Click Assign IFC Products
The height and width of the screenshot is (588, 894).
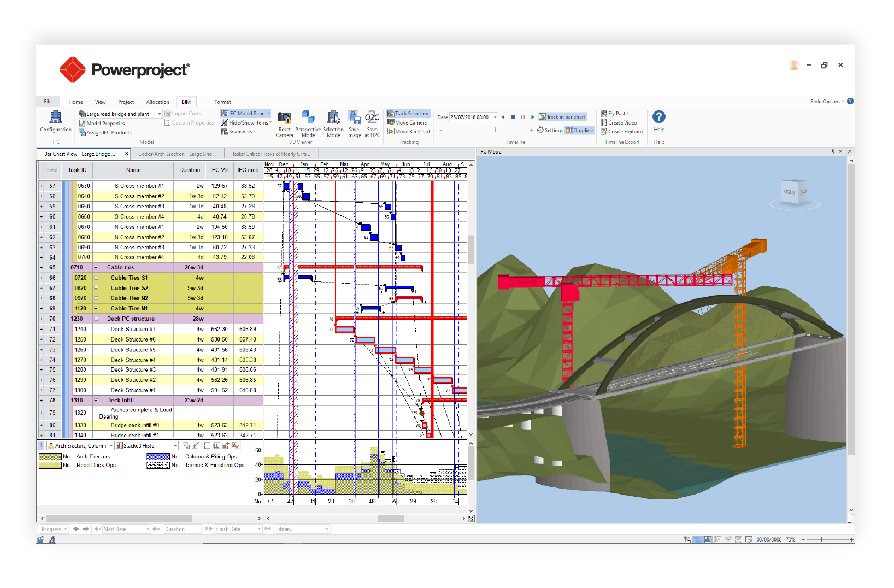pos(108,133)
